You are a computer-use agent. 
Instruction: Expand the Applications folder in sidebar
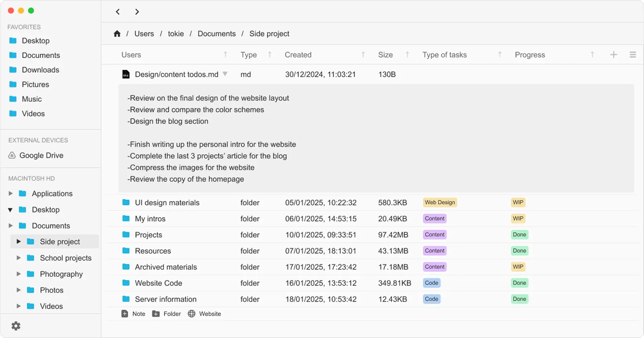point(11,193)
